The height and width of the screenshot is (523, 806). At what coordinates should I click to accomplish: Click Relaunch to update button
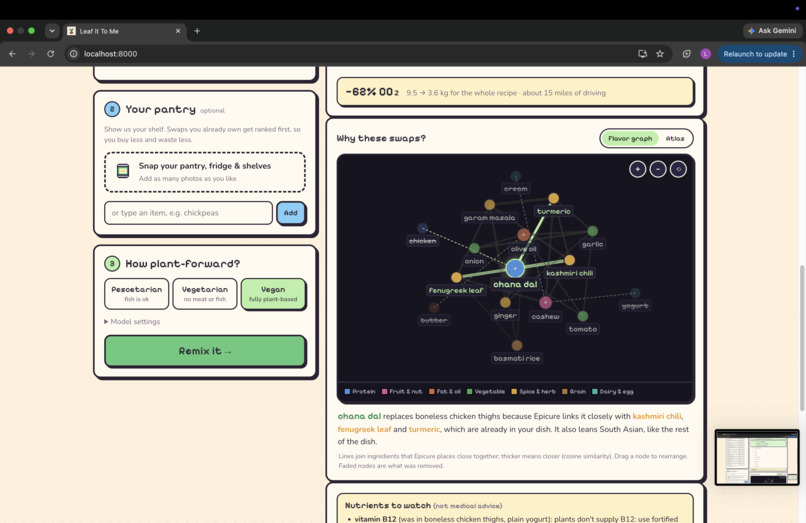pyautogui.click(x=759, y=53)
